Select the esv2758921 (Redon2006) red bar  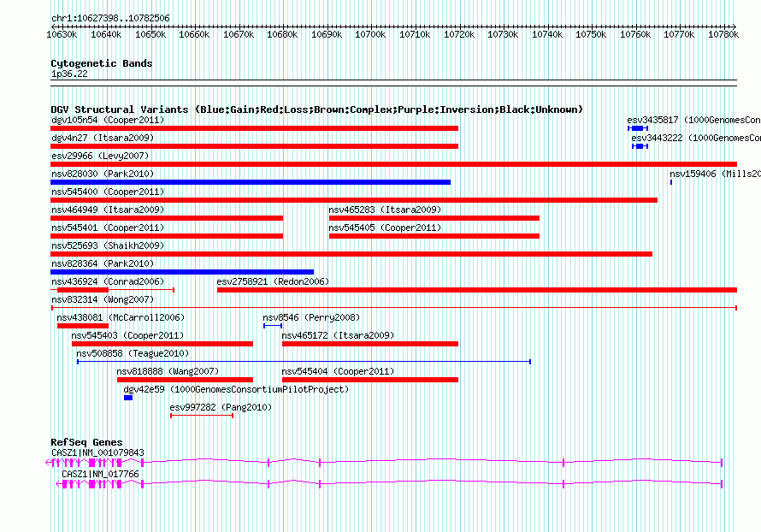tap(477, 290)
